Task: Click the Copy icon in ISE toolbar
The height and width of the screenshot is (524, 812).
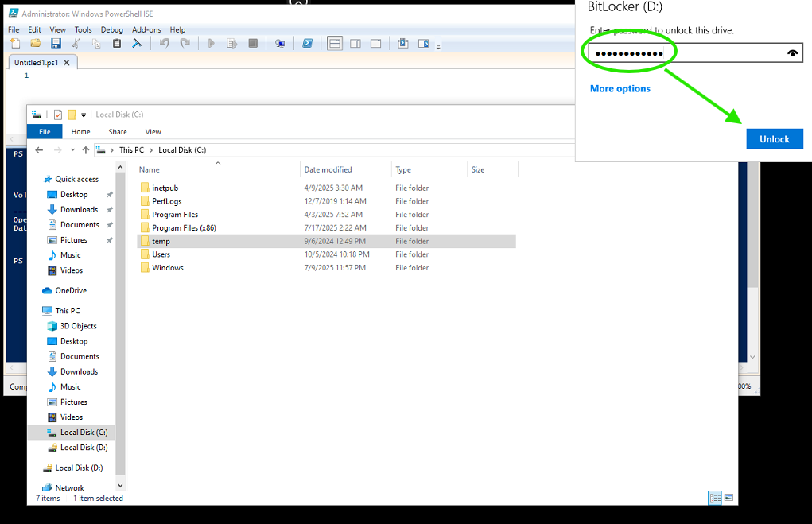Action: (96, 44)
